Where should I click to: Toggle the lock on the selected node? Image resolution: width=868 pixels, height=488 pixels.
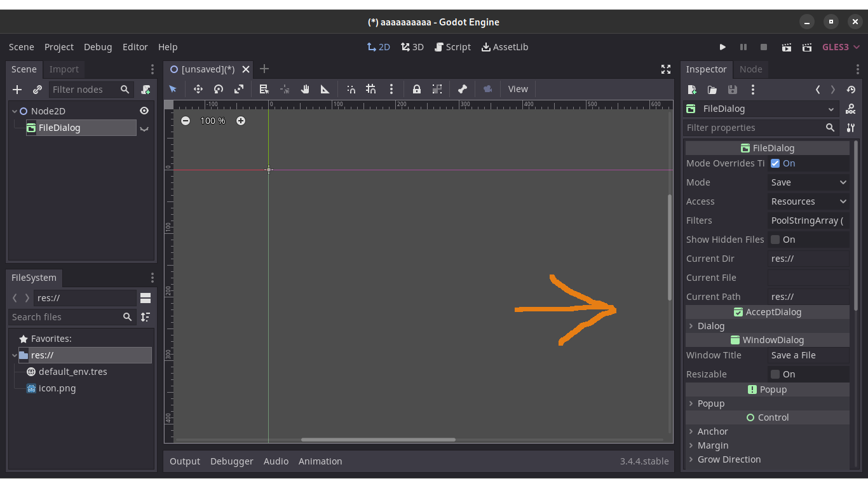[x=416, y=89]
